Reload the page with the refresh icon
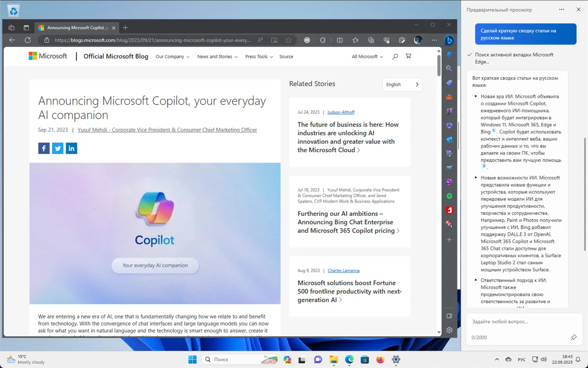588x368 pixels. 27,40
